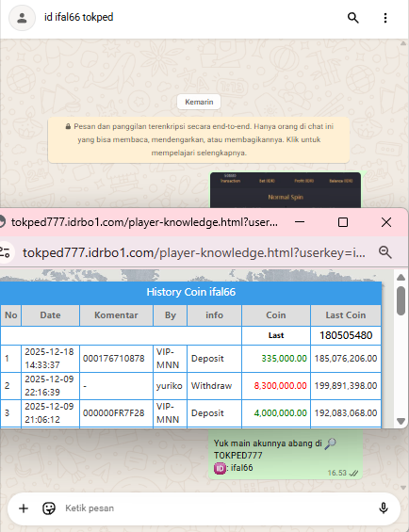This screenshot has width=409, height=532.
Task: Click 'History Coin ifal66' table title
Action: click(191, 292)
